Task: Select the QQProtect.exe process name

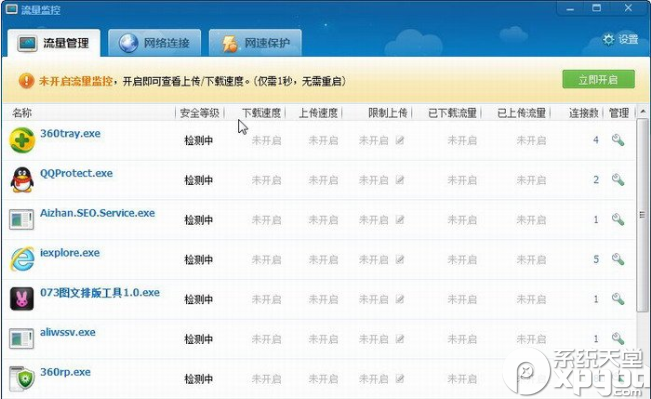Action: click(76, 173)
